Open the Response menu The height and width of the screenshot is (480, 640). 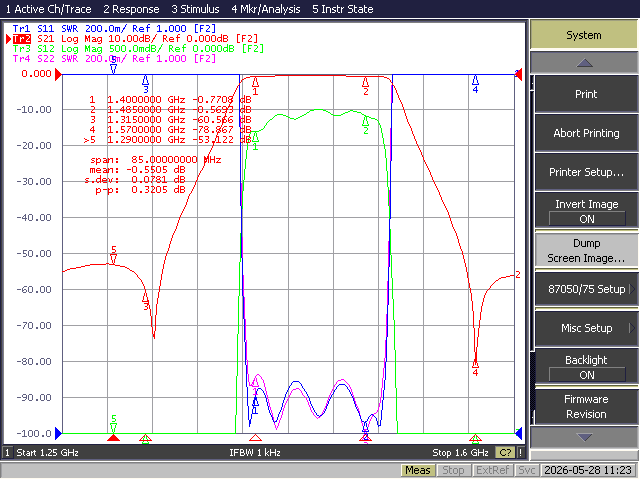pos(131,9)
